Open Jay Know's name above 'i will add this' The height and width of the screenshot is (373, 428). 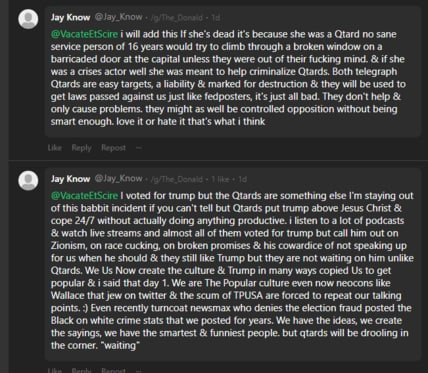coord(70,17)
